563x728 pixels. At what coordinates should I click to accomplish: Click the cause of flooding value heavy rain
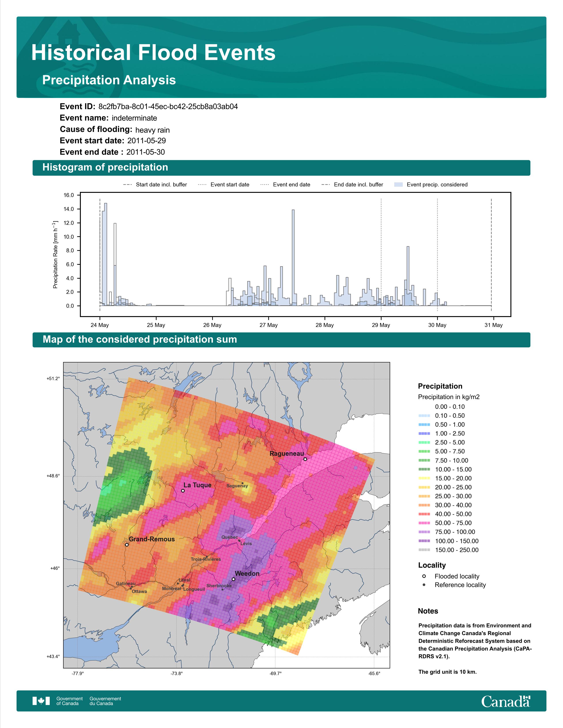pyautogui.click(x=152, y=130)
